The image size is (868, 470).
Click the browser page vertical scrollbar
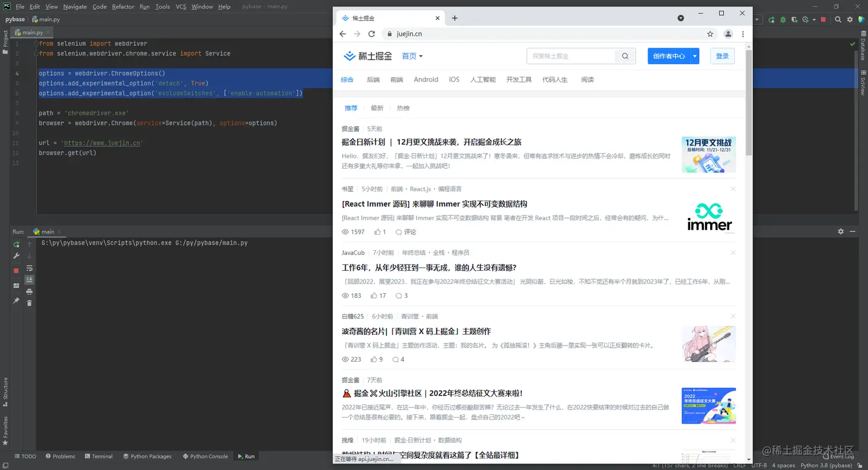tap(749, 103)
